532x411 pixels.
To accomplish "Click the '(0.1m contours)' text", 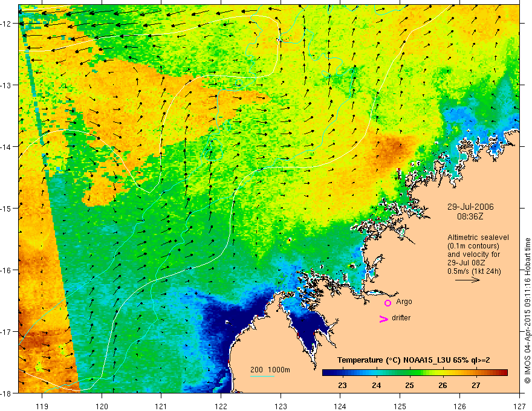I will point(473,246).
